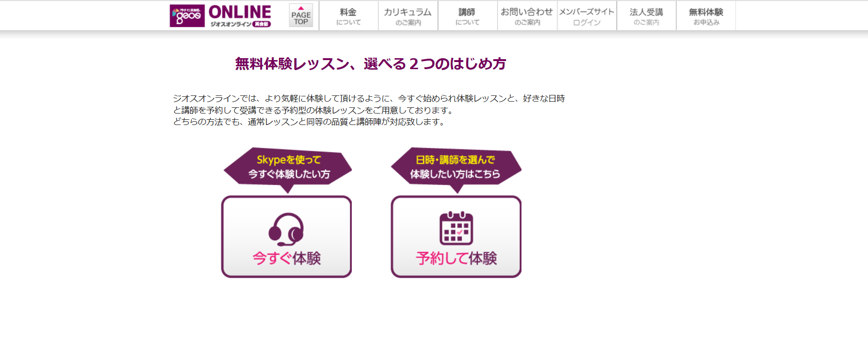Navigate to 法人受講のご案内

pos(646,16)
